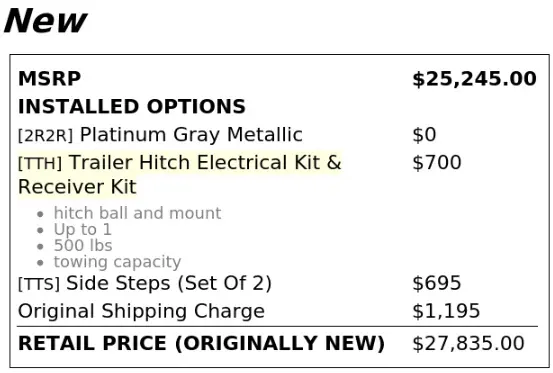Click the $25,245.00 MSRP amount
The image size is (553, 373).
click(x=474, y=79)
